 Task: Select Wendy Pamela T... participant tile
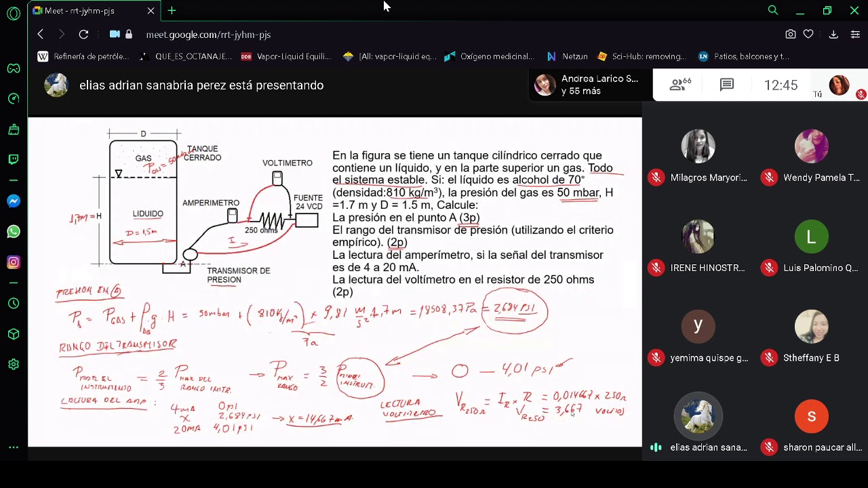pos(812,157)
